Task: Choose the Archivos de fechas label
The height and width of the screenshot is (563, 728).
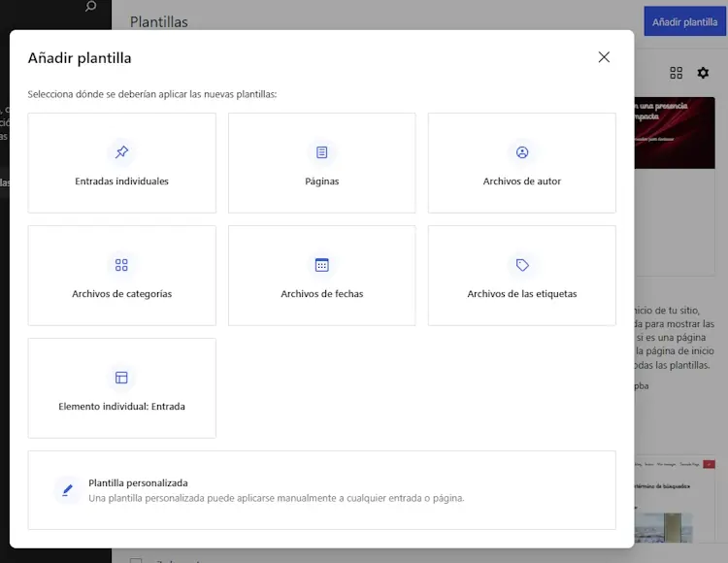Action: [321, 294]
